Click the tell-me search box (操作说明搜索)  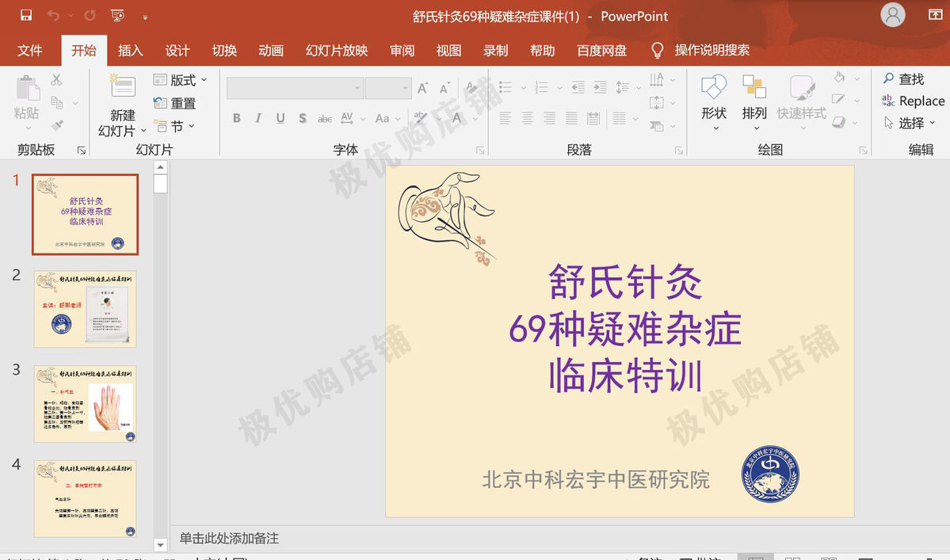coord(711,51)
